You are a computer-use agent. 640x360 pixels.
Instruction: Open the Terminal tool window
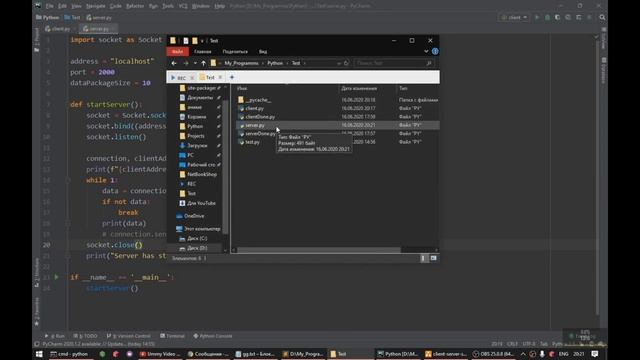pos(172,336)
